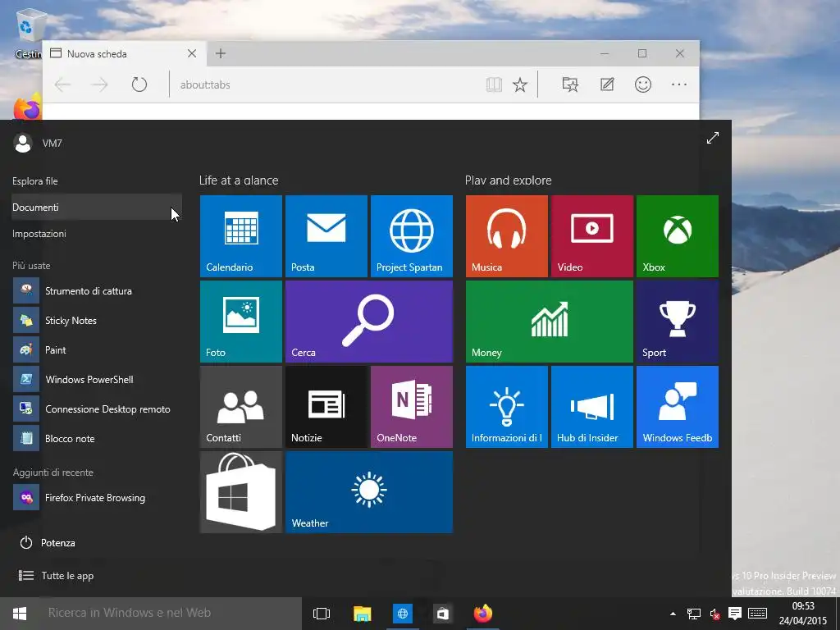Viewport: 840px width, 630px height.
Task: Open File Explorer from the taskbar
Action: 362,614
